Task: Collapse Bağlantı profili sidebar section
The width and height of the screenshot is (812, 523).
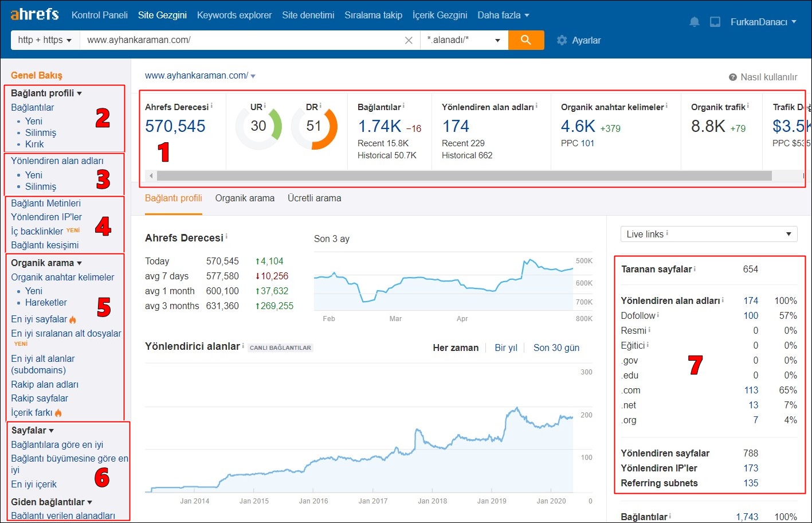Action: (46, 93)
